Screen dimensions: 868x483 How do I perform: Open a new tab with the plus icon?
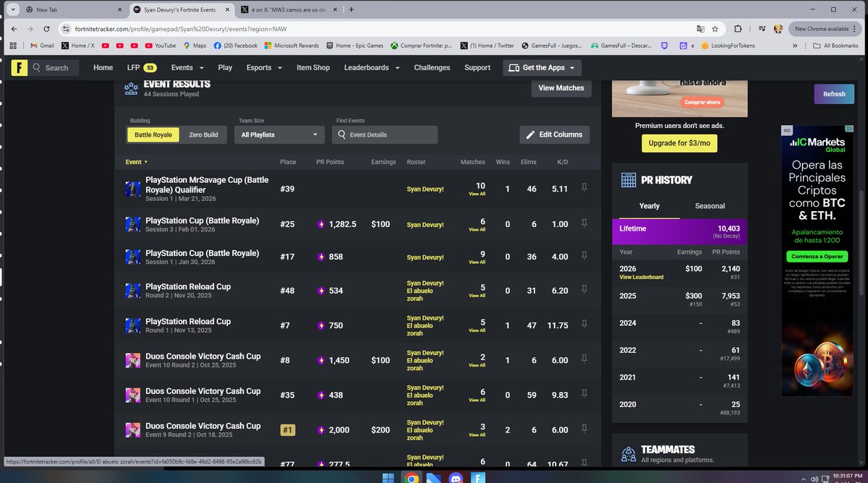pyautogui.click(x=352, y=9)
